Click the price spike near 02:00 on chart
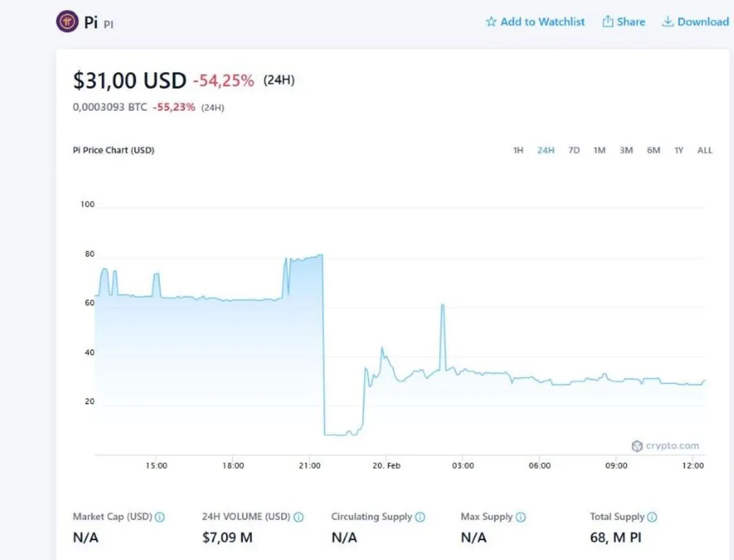Viewport: 734px width, 560px height. click(443, 305)
